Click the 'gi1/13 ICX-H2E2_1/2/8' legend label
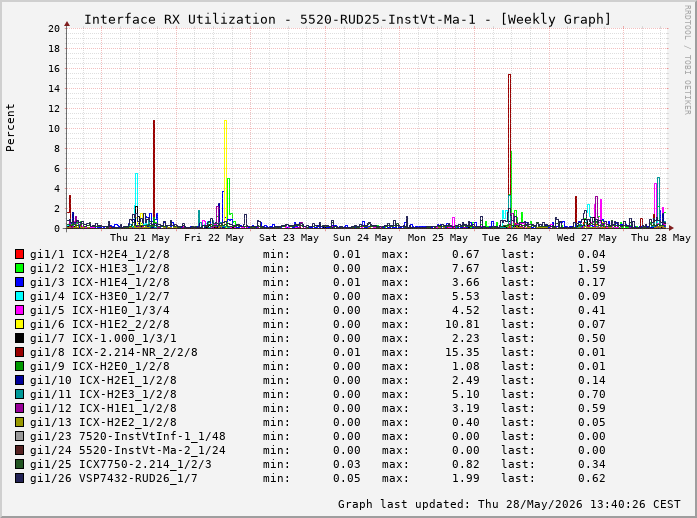The height and width of the screenshot is (518, 697). (103, 422)
